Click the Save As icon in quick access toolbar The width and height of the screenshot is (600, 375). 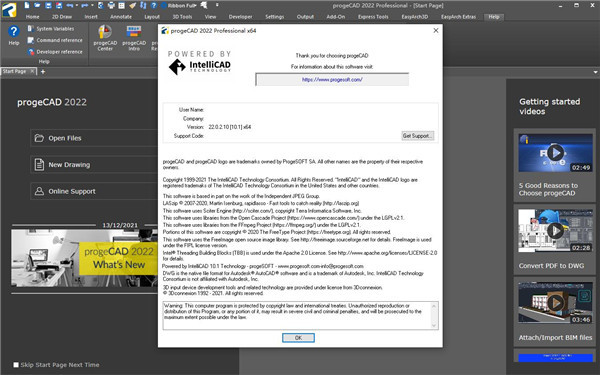(59, 5)
